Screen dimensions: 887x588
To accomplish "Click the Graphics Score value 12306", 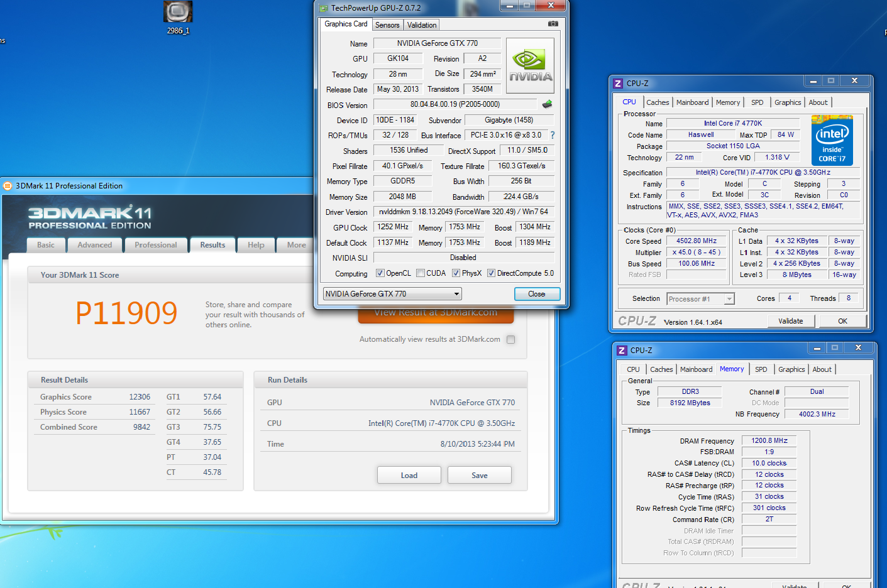I will point(140,397).
